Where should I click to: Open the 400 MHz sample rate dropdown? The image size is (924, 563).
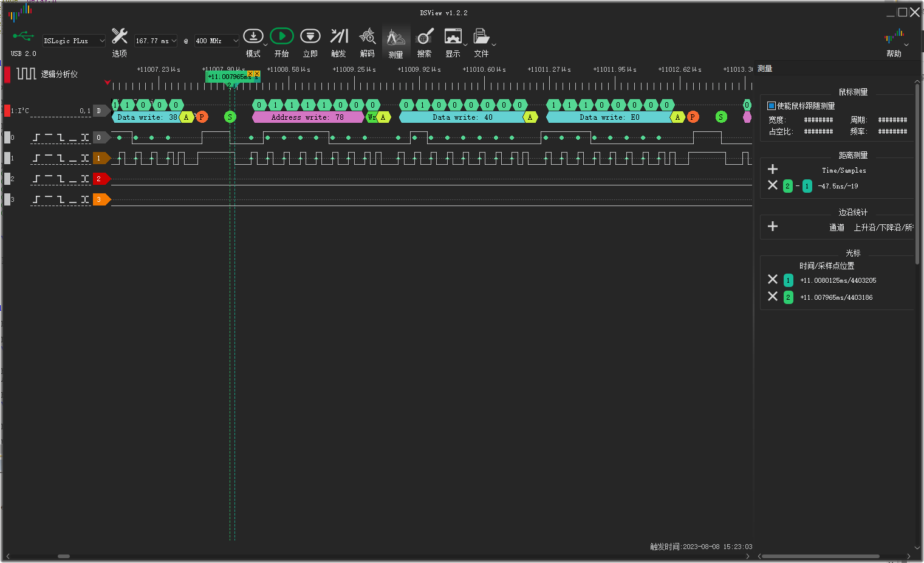click(x=216, y=41)
